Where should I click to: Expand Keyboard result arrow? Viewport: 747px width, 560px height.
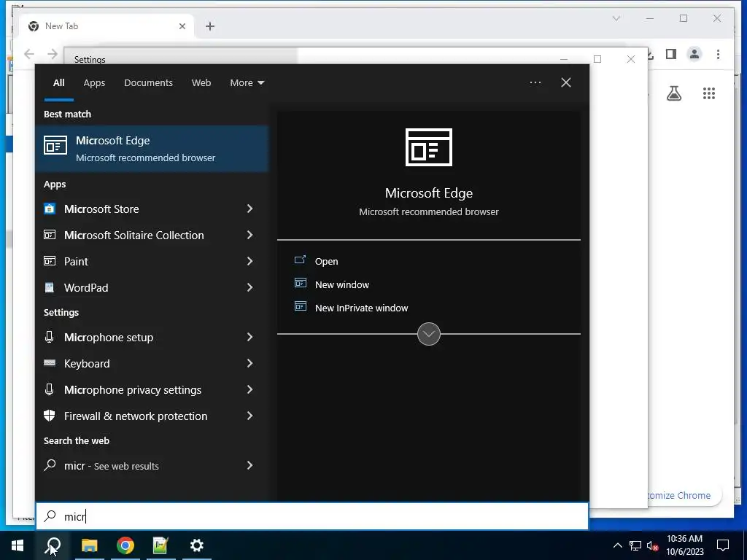pos(249,363)
